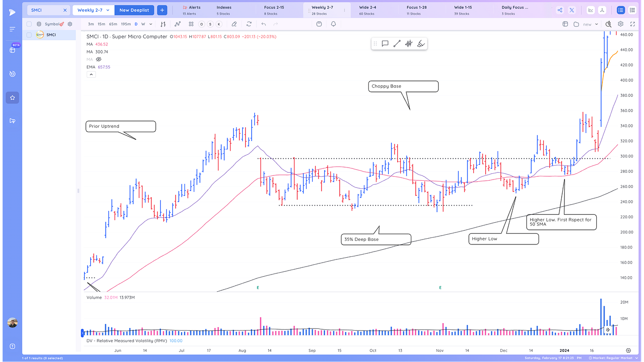Show the hidden MA indicator eye icon
The width and height of the screenshot is (644, 362).
click(99, 59)
